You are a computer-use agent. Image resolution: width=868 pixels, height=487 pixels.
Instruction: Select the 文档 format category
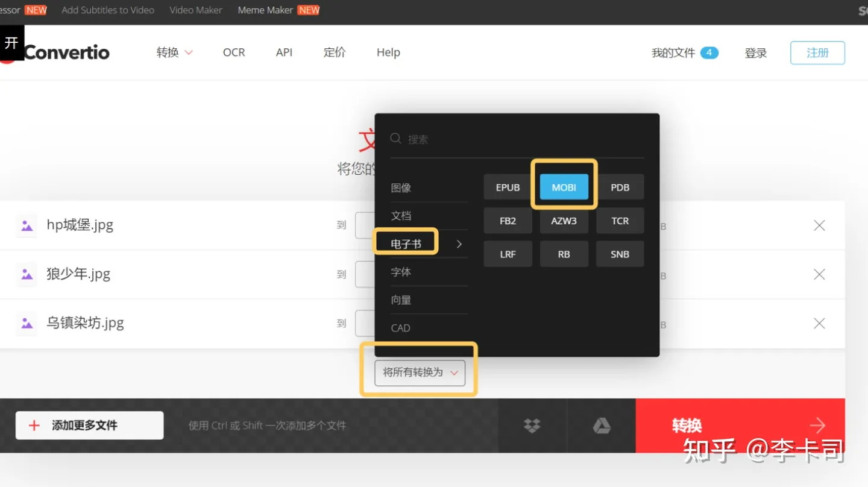pos(401,216)
